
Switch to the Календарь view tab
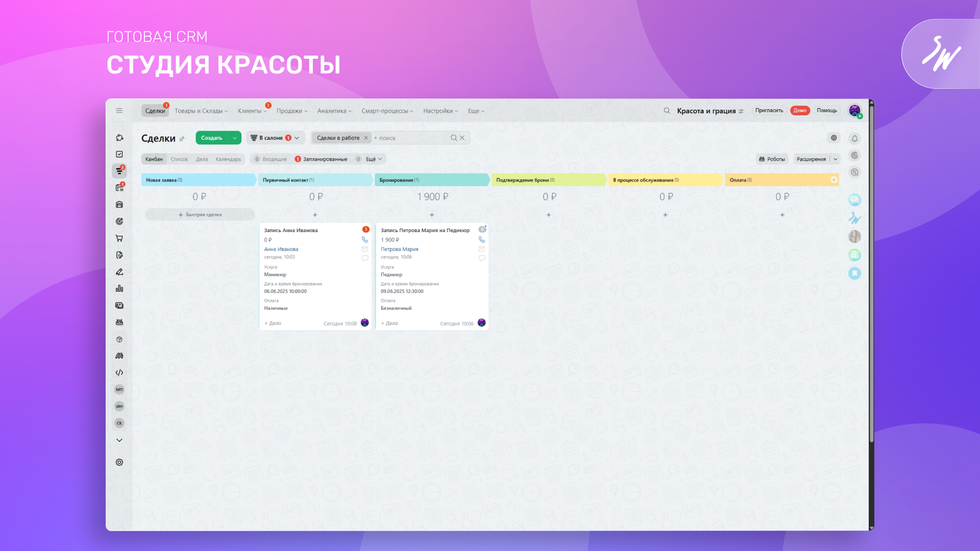click(x=228, y=159)
